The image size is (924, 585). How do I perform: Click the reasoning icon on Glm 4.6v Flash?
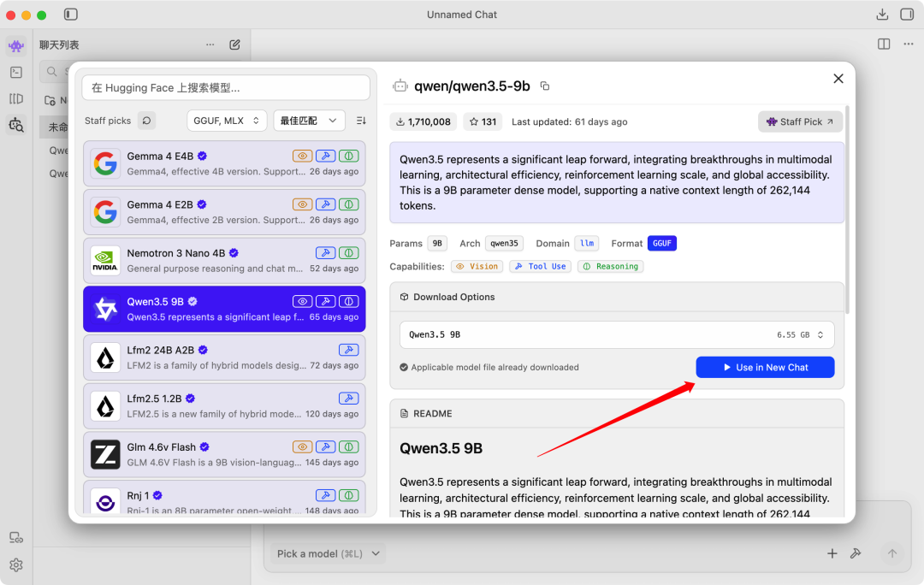[x=349, y=446]
